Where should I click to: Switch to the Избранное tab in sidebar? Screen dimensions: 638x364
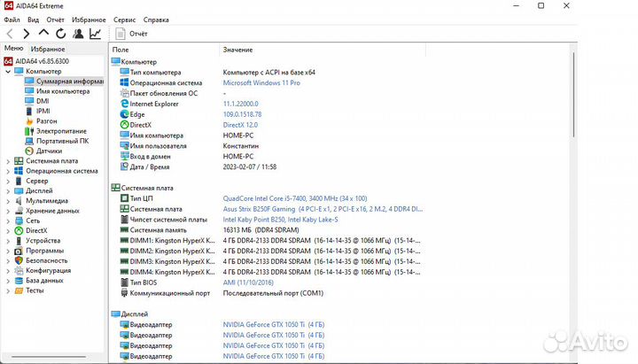[x=48, y=49]
